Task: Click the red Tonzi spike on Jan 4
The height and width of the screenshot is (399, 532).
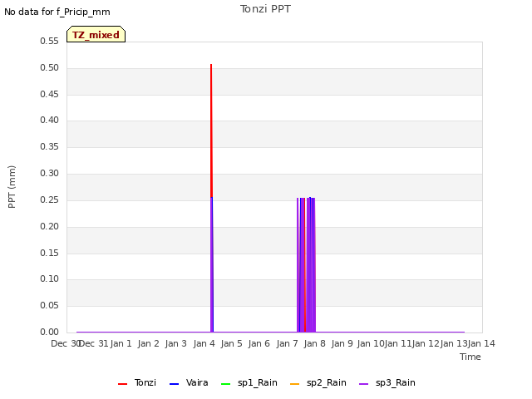Action: [211, 131]
